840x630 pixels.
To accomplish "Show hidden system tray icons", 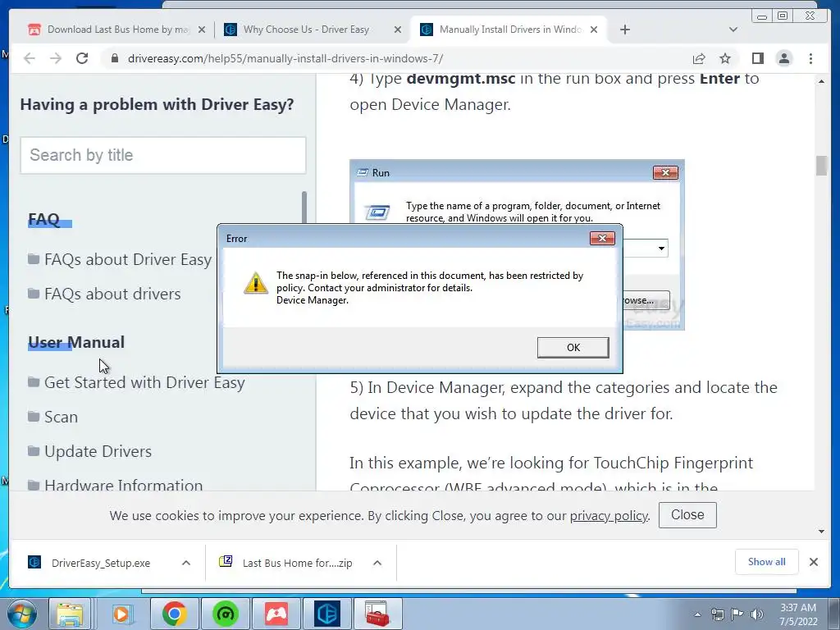I will point(697,614).
